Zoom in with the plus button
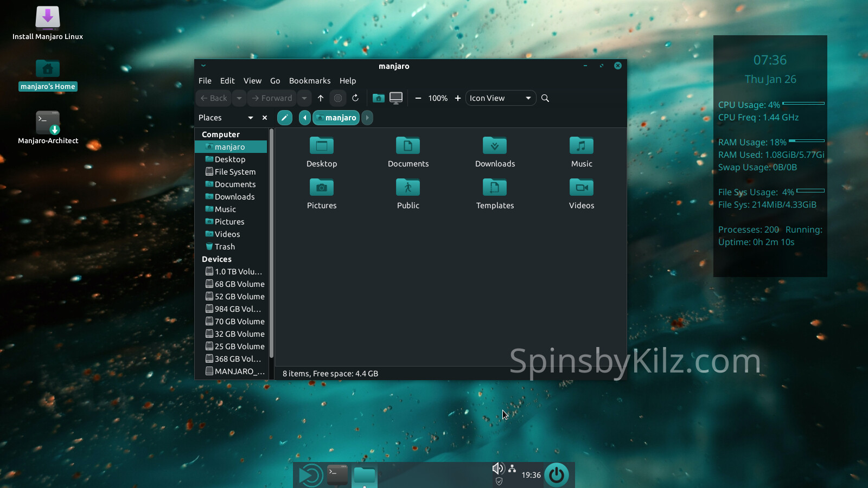This screenshot has width=868, height=488. pos(457,98)
